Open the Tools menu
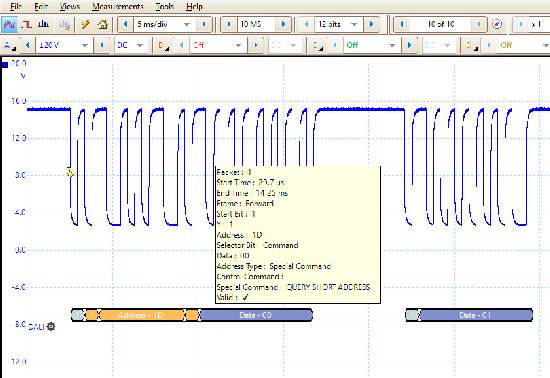 tap(165, 7)
